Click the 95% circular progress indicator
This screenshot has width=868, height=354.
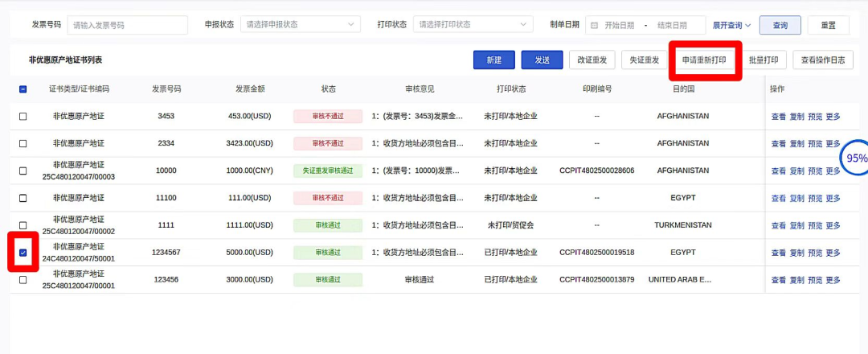coord(855,158)
